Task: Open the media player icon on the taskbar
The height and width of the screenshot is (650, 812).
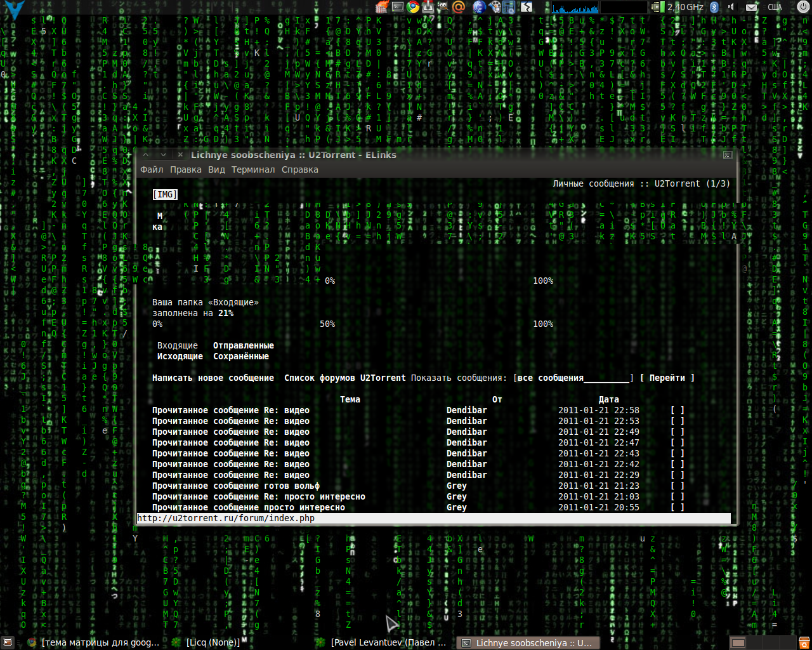Action: (496, 6)
